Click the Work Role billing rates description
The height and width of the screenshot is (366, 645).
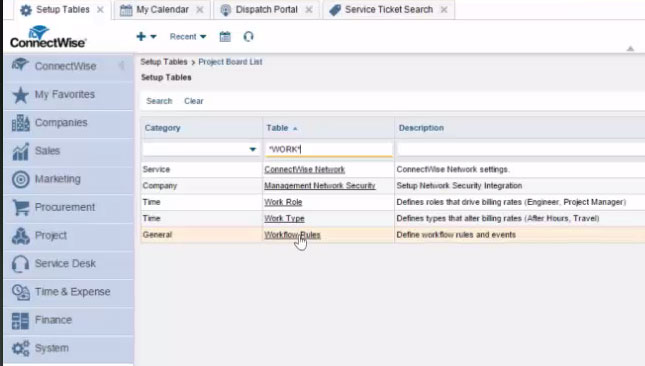tap(511, 202)
